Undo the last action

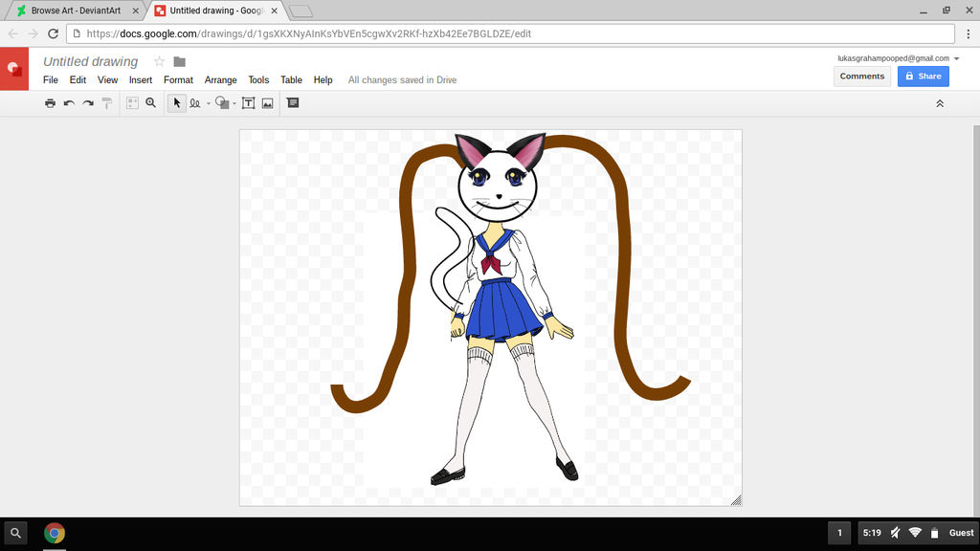tap(68, 102)
